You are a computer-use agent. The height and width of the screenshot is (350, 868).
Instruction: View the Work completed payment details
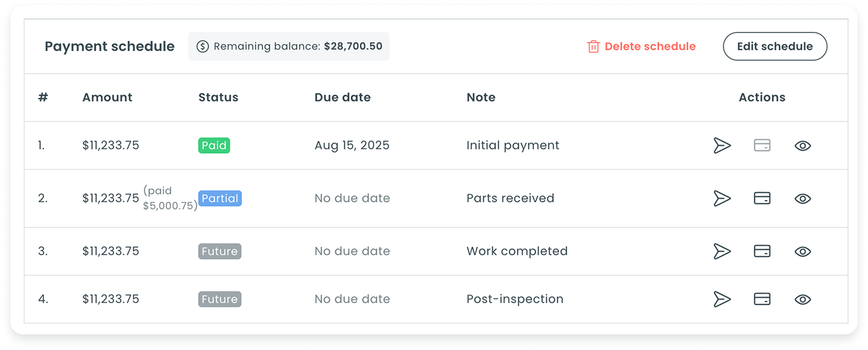[802, 251]
